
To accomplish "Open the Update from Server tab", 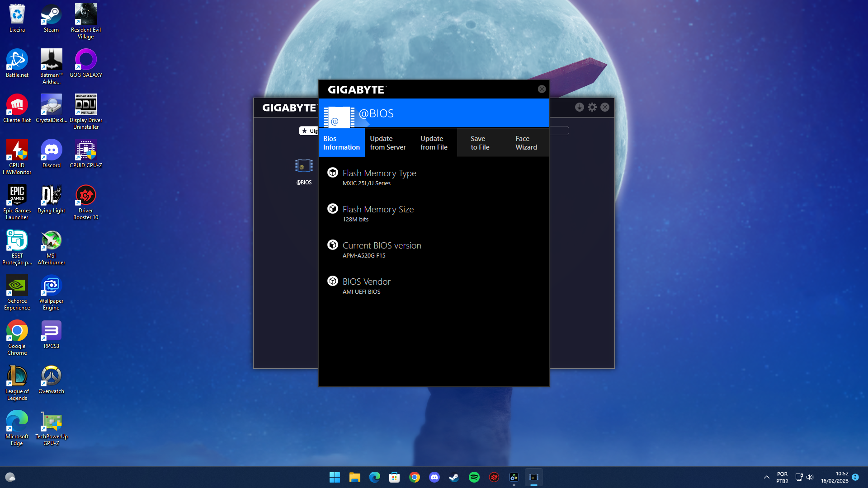I will [x=388, y=143].
